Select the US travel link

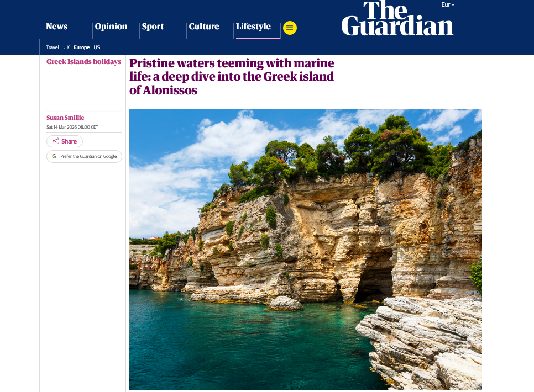point(97,47)
